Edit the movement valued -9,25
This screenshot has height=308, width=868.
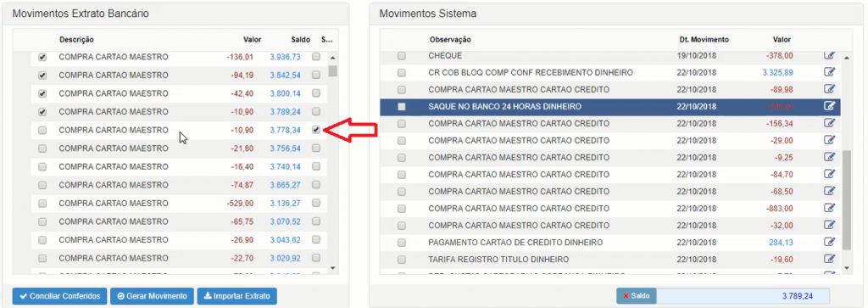pyautogui.click(x=829, y=157)
